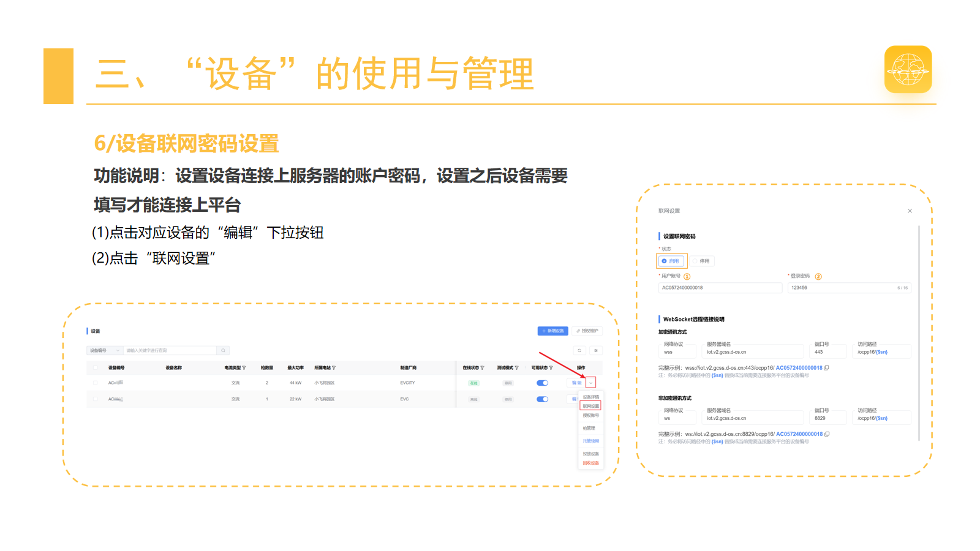Click the 编辑 button in the first row

click(x=576, y=383)
